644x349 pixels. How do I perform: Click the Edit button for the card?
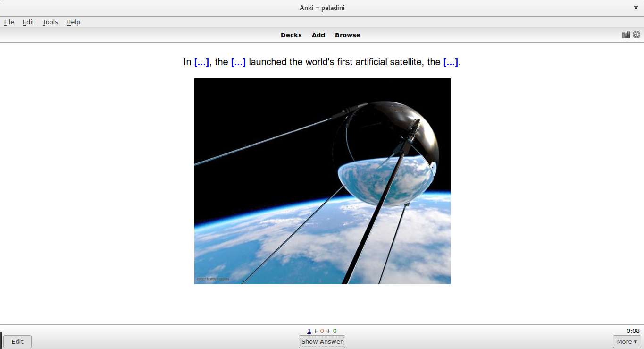(x=17, y=341)
